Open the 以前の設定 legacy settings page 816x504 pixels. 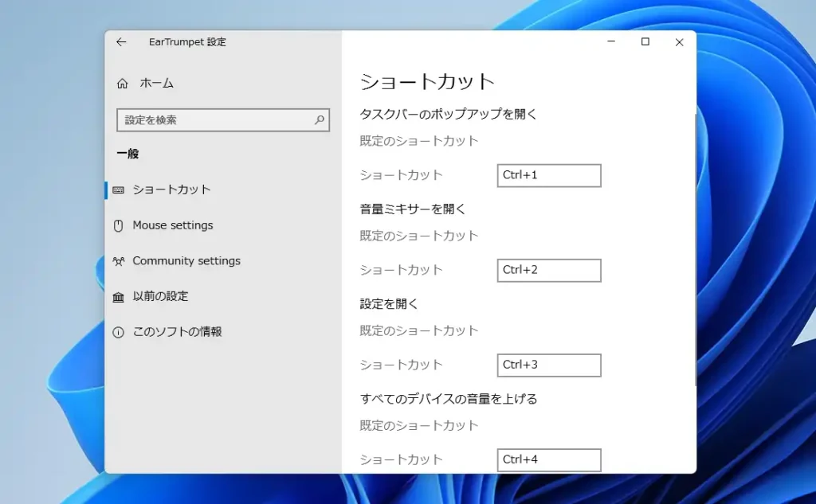(x=160, y=295)
